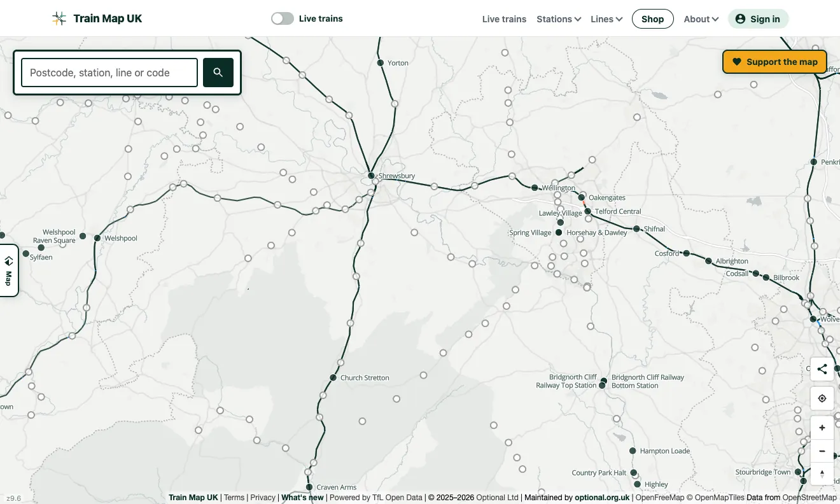
Task: Zoom out with the minus button
Action: click(x=822, y=451)
